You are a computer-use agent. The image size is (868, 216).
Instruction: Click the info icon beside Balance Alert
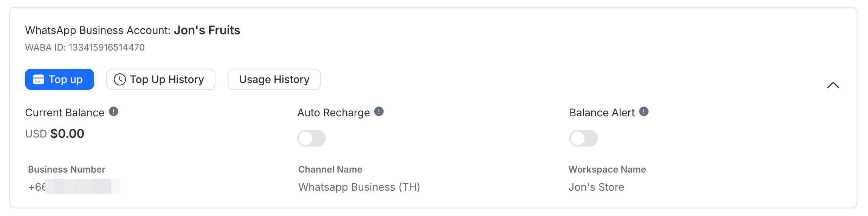[644, 111]
